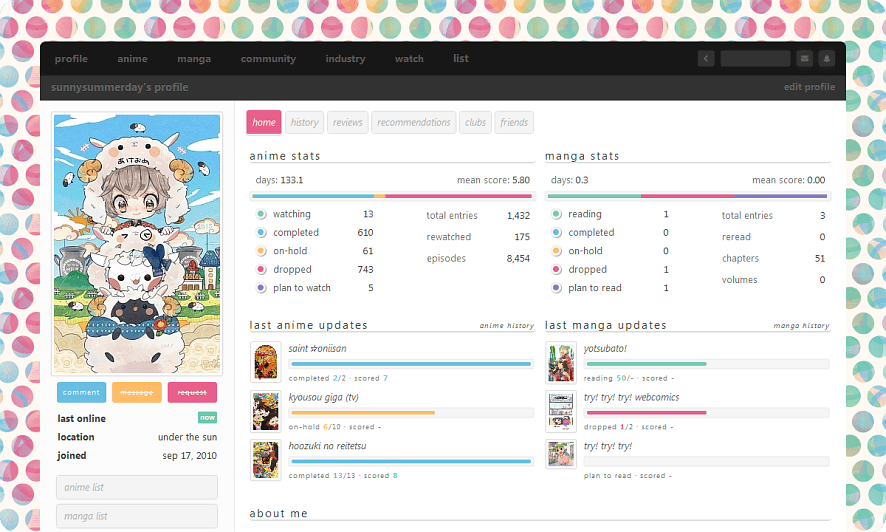Open the industry navigation menu

(x=345, y=59)
